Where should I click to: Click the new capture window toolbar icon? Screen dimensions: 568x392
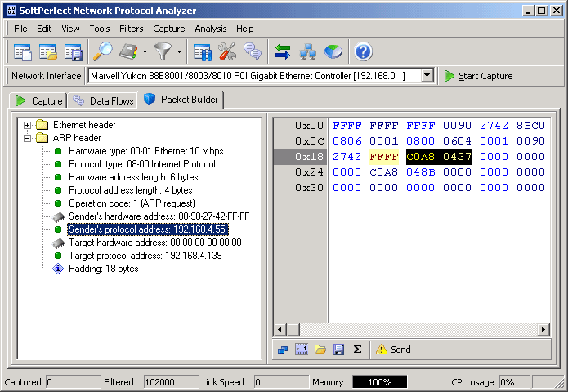point(22,51)
